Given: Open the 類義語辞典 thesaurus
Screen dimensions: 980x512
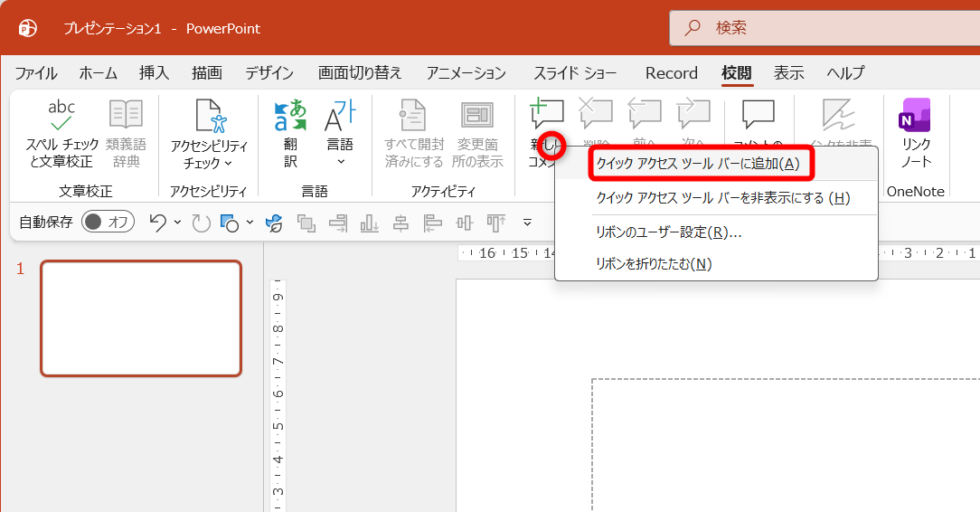Looking at the screenshot, I should point(126,134).
